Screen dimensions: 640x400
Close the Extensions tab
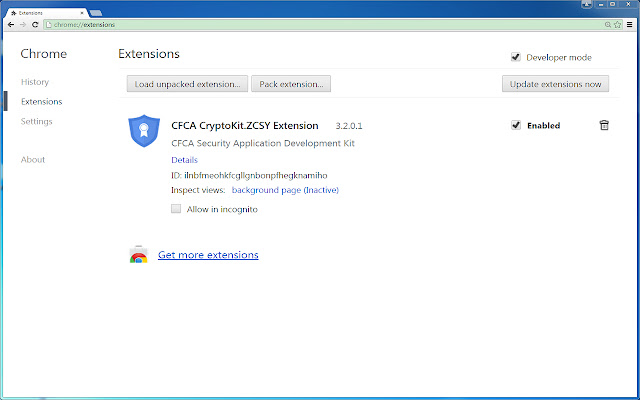click(x=82, y=13)
